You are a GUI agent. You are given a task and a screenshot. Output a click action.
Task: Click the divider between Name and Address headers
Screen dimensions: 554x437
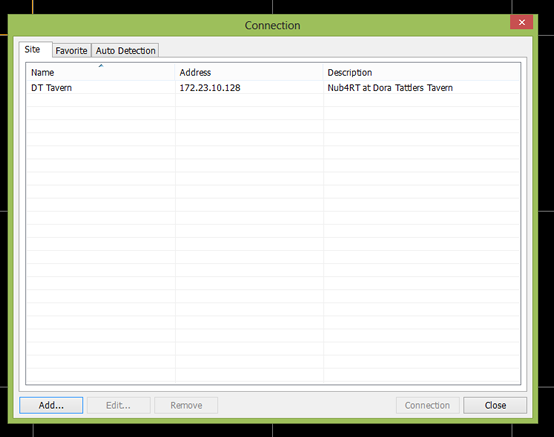[x=175, y=72]
